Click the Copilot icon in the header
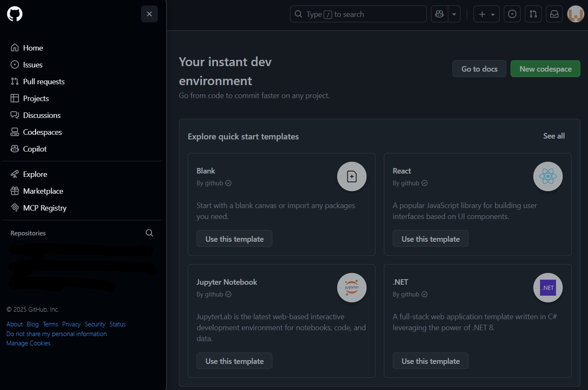588x390 pixels. pyautogui.click(x=439, y=14)
